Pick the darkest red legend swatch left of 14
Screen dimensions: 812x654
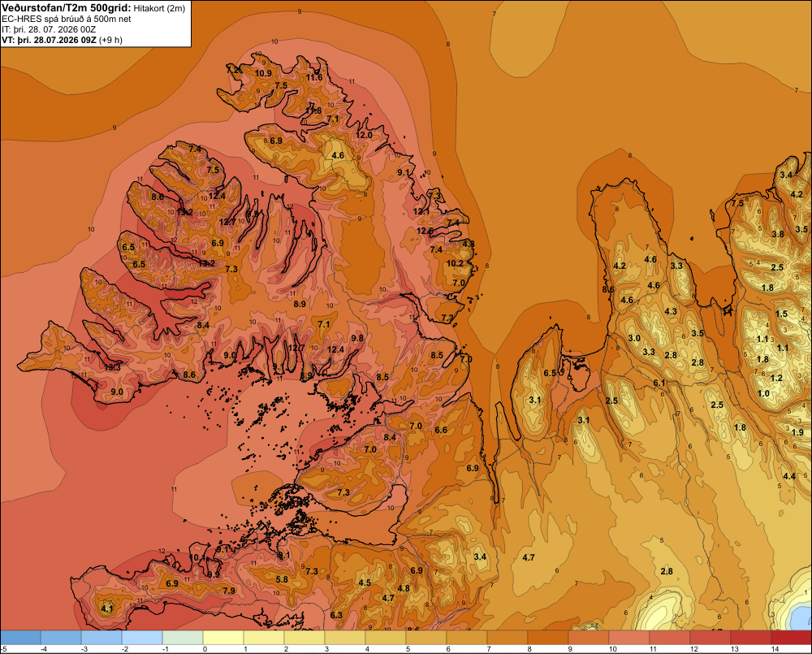point(751,638)
